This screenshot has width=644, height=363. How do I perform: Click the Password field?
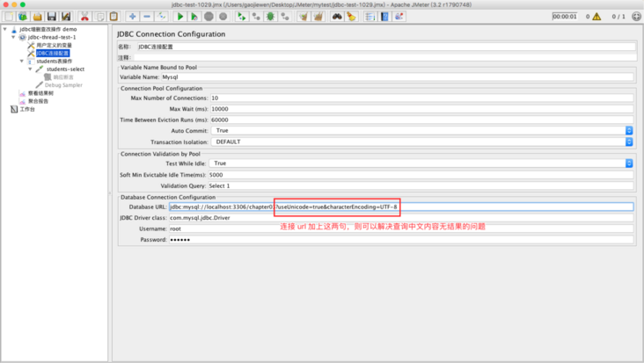click(x=401, y=240)
